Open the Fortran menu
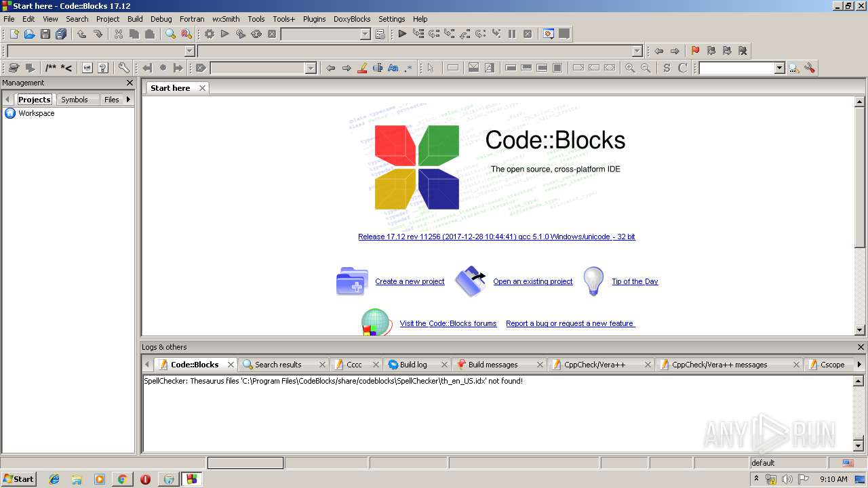The image size is (868, 488). pos(192,19)
